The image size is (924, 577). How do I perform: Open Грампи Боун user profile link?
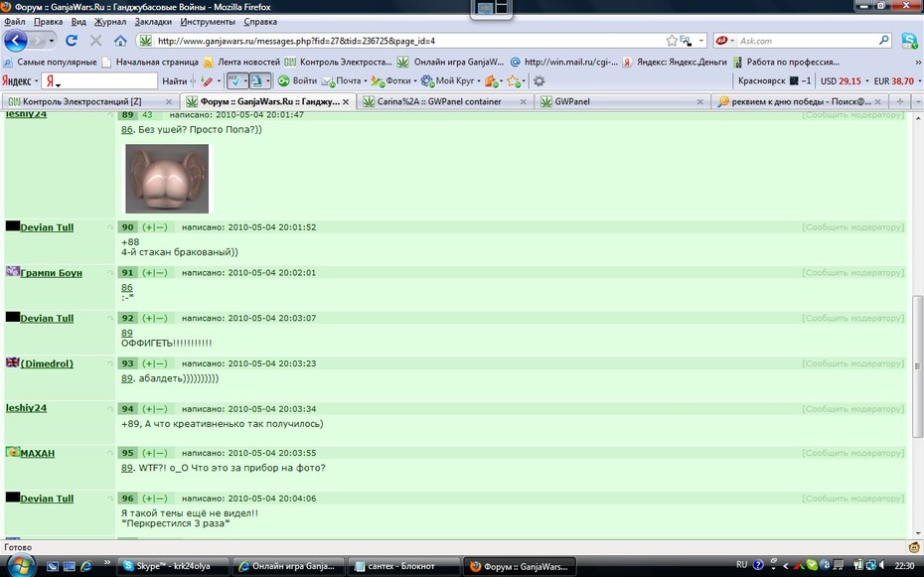[x=51, y=272]
